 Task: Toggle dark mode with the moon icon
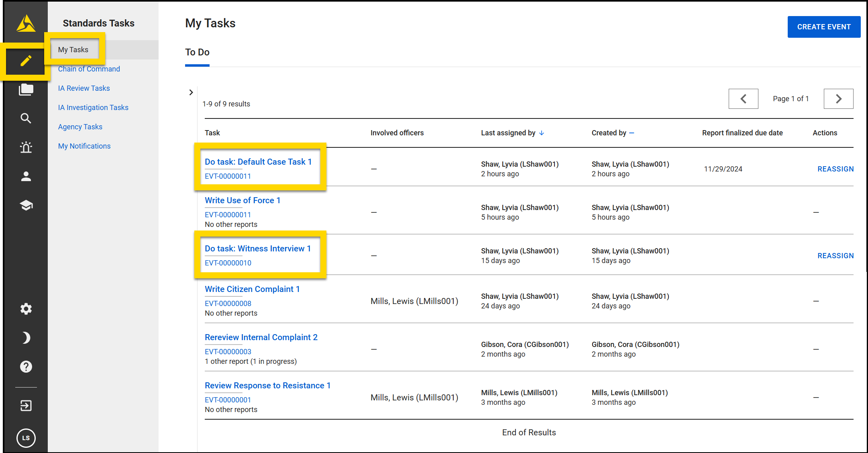point(26,337)
